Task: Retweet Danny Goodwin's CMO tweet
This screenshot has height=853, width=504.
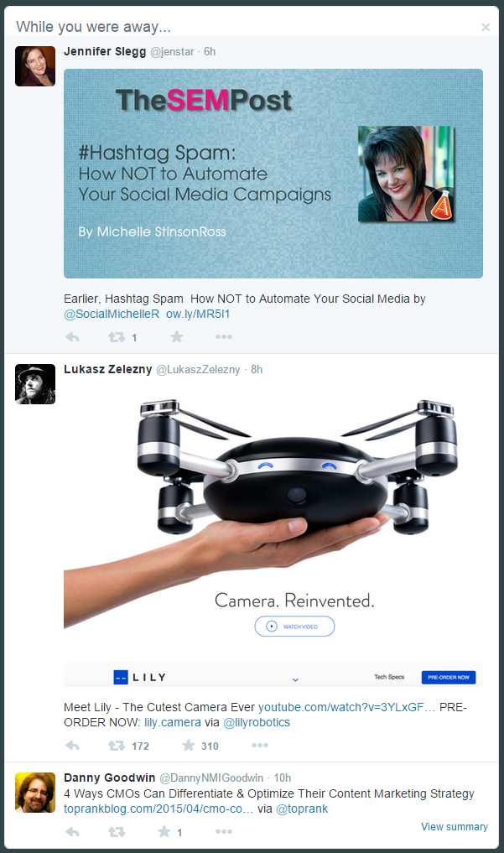Action: 117,832
